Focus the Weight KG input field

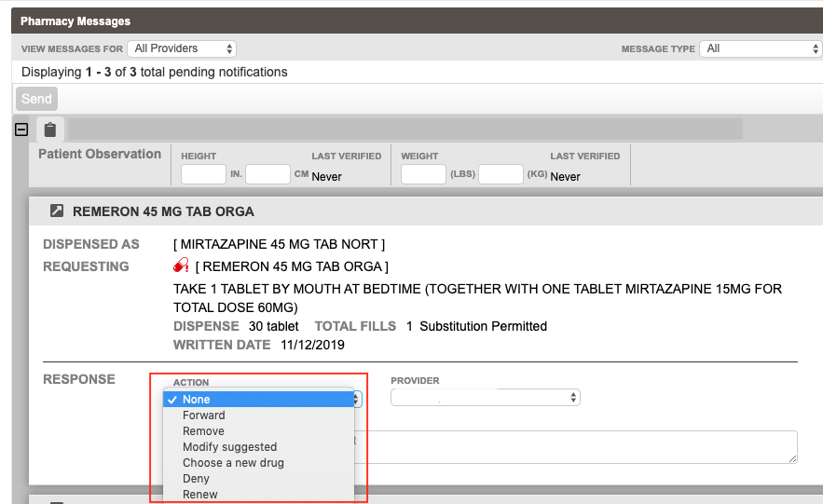(x=501, y=174)
